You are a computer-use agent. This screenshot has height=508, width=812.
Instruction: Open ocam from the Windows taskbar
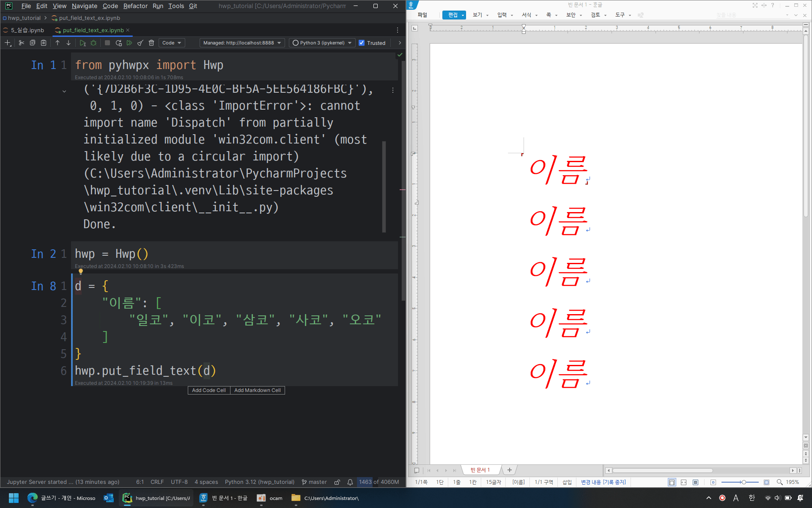[x=270, y=498]
